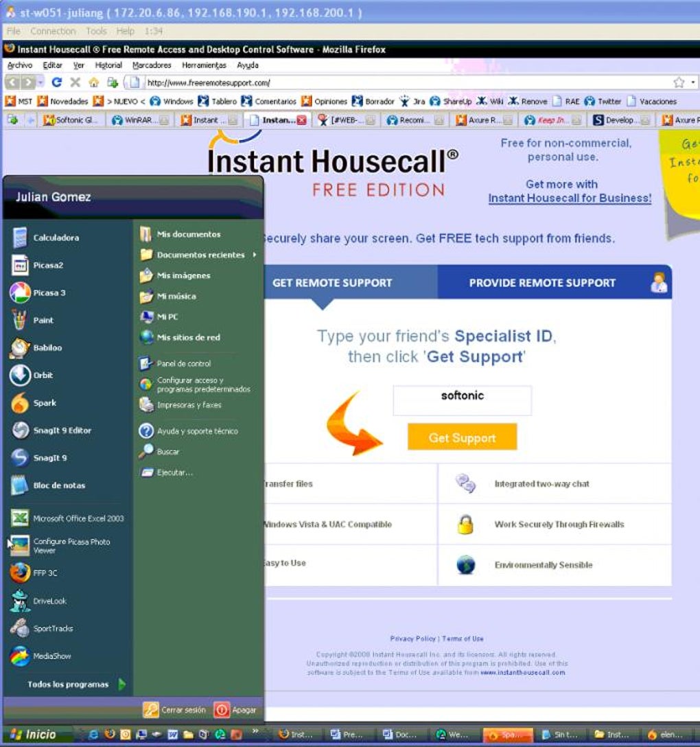The width and height of the screenshot is (700, 747).
Task: Switch to the Softonic Gl... browser tab
Action: click(x=71, y=120)
